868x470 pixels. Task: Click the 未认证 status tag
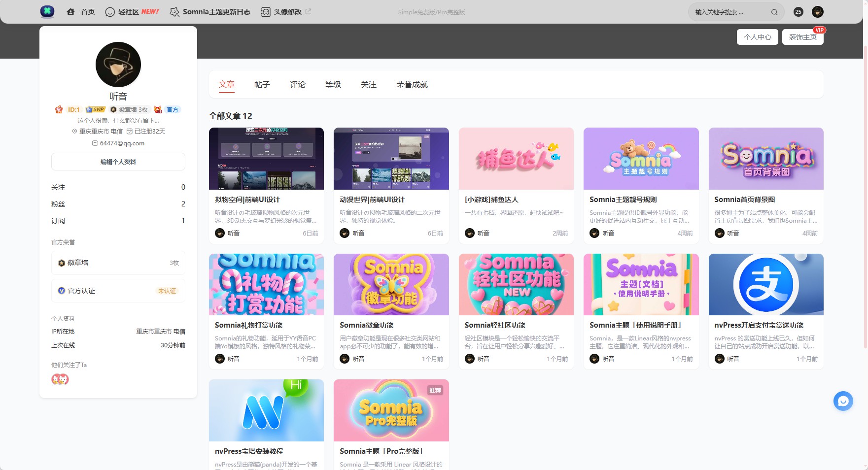pos(167,291)
